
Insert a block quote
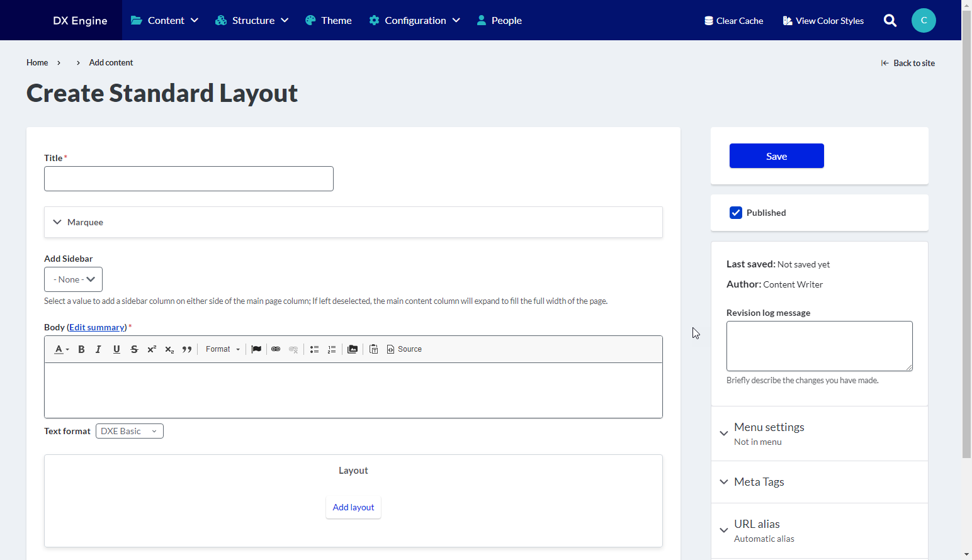coord(187,349)
